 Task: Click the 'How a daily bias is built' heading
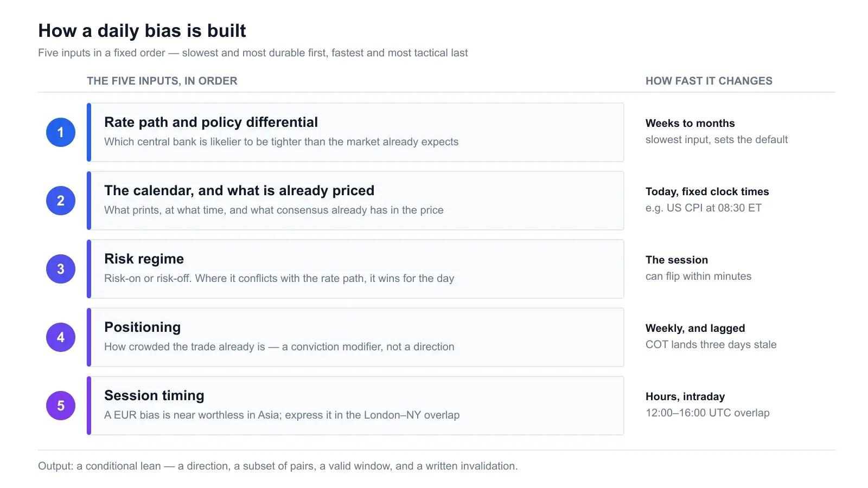[x=142, y=31]
